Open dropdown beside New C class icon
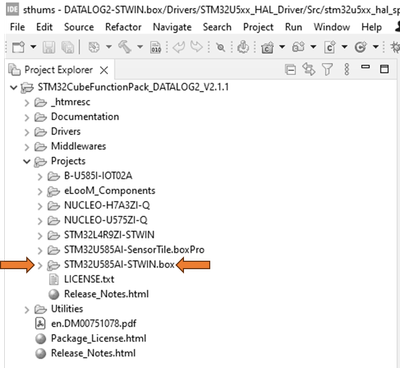 pyautogui.click(x=376, y=47)
